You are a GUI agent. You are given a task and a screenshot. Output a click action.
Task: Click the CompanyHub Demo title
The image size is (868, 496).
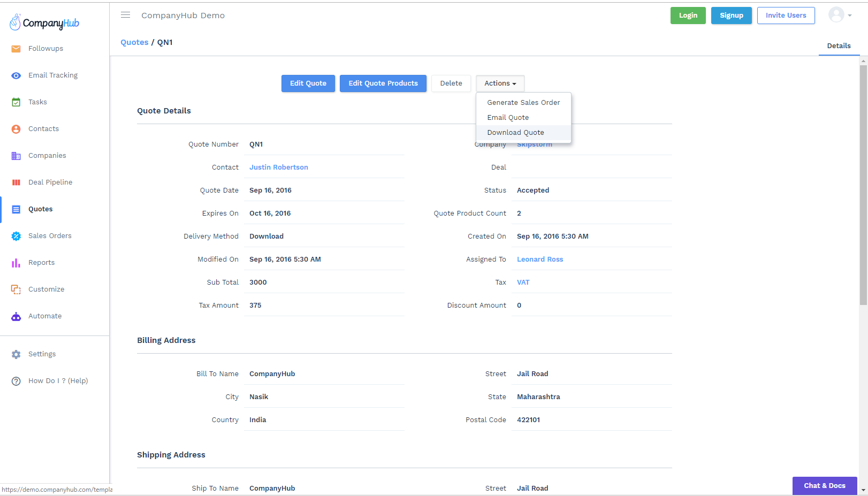point(183,16)
